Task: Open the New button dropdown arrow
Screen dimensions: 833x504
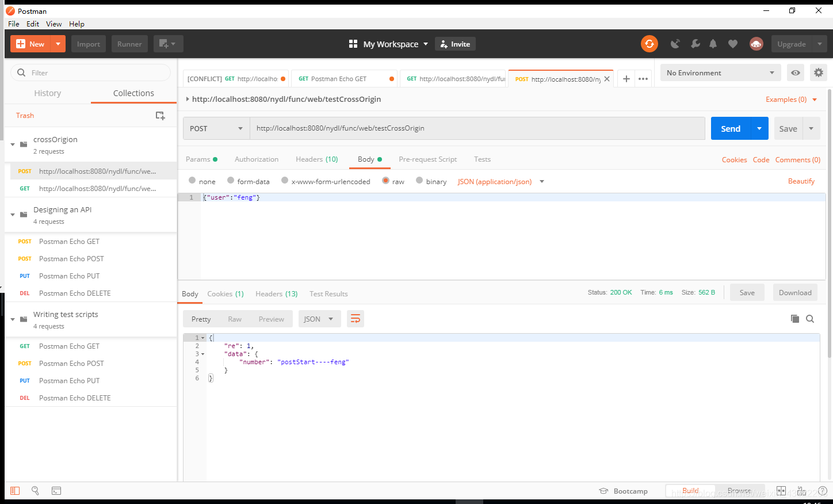Action: pos(58,44)
